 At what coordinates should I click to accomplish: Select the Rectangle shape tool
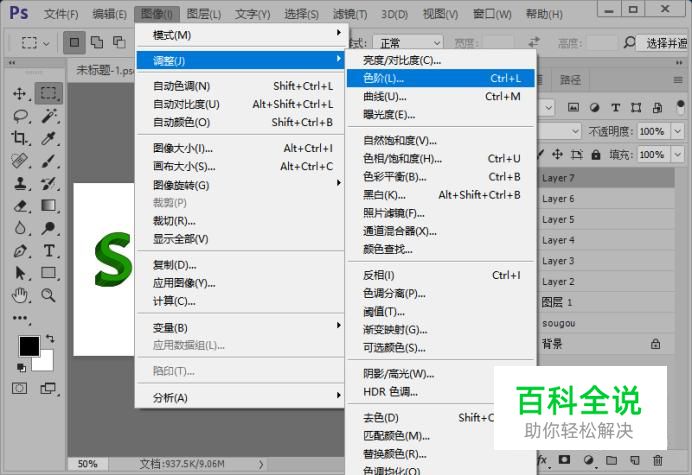pyautogui.click(x=49, y=273)
